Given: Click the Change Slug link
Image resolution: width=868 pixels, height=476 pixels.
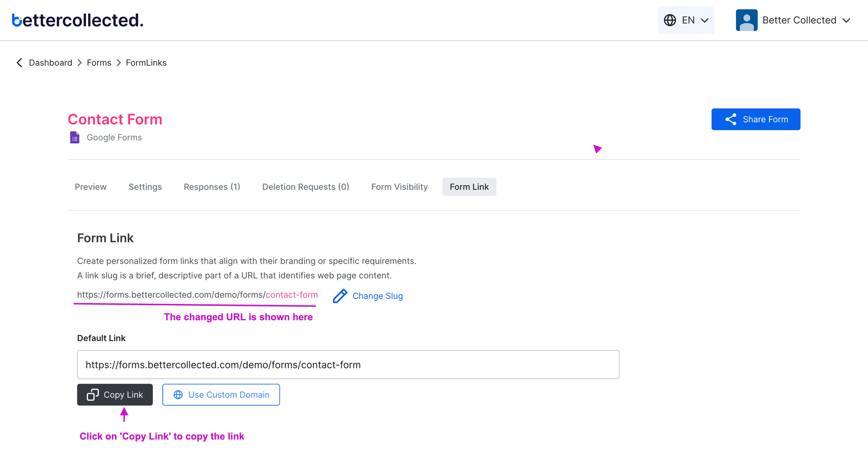Looking at the screenshot, I should point(378,295).
